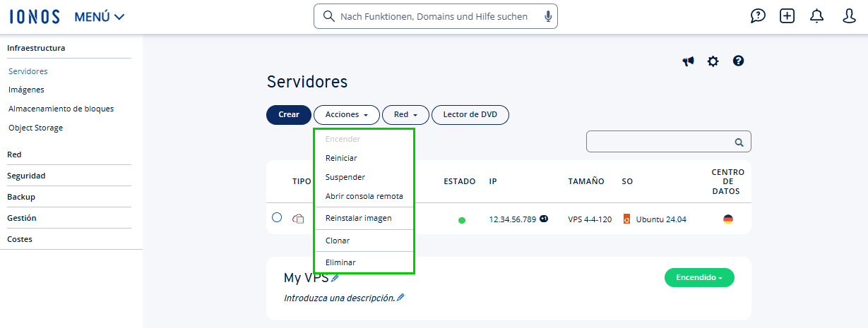Expand the Infraestructura section
The width and height of the screenshot is (868, 328).
pyautogui.click(x=36, y=48)
